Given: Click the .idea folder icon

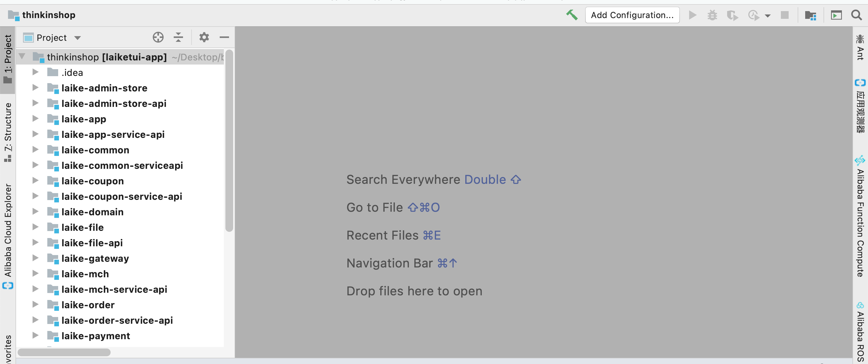Looking at the screenshot, I should coord(52,72).
